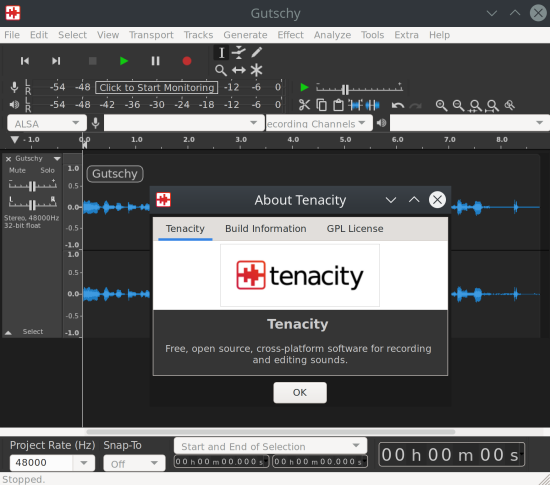The height and width of the screenshot is (485, 550).
Task: Open the Project Rate 48000 dropdown
Action: coord(83,463)
